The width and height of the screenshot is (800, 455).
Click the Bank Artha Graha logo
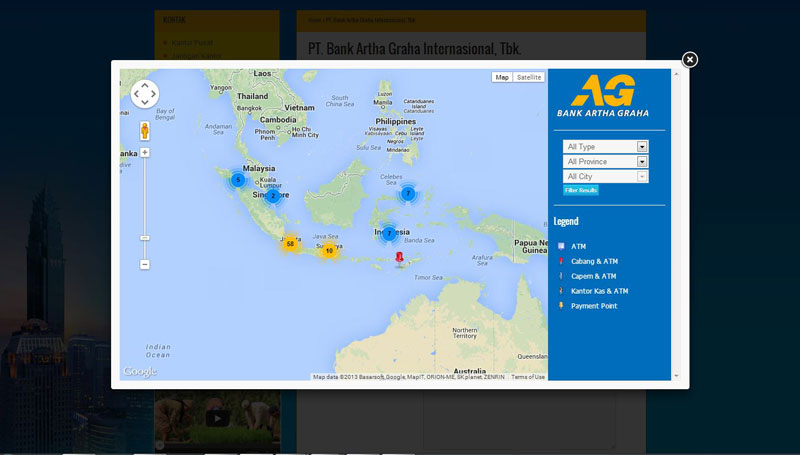(x=603, y=96)
